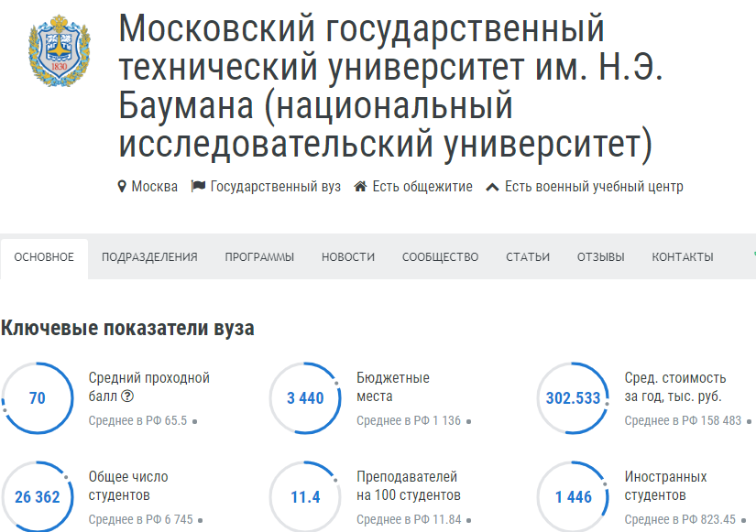
Task: Click the Среднее в РФ 823.45 text
Action: (x=680, y=519)
